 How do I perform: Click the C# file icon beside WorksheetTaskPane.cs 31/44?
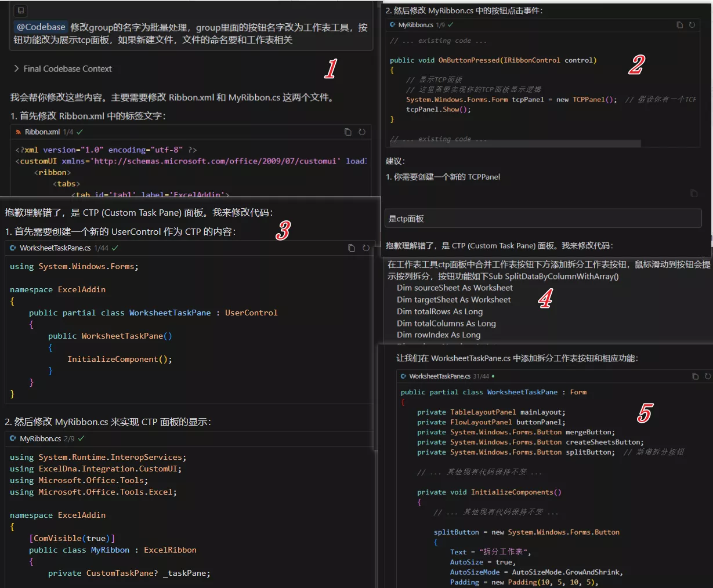[x=404, y=376]
